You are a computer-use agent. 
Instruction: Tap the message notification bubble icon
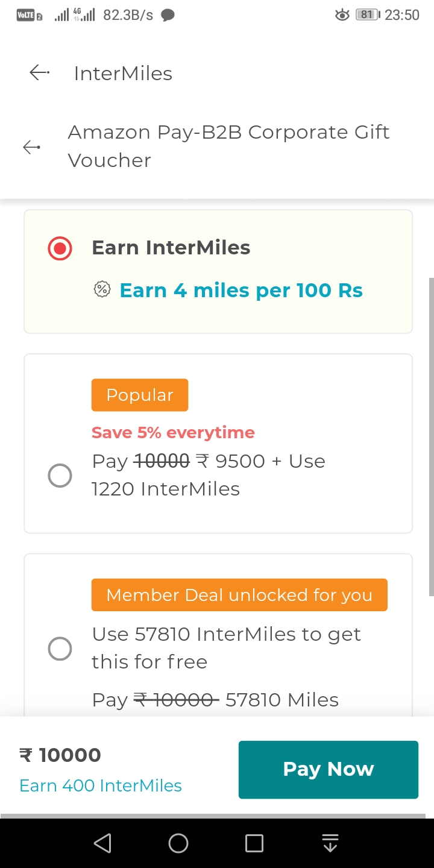point(168,15)
